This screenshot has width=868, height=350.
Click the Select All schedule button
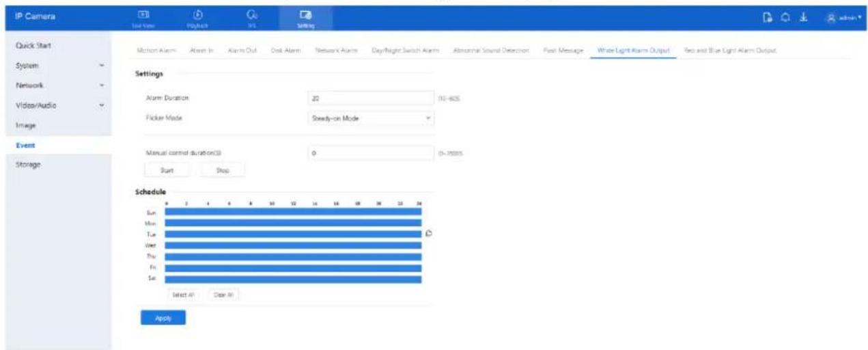point(184,295)
